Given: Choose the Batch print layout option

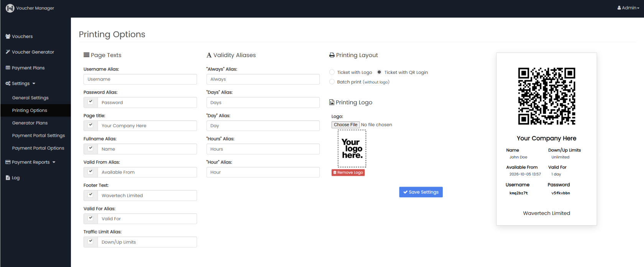Looking at the screenshot, I should tap(332, 82).
